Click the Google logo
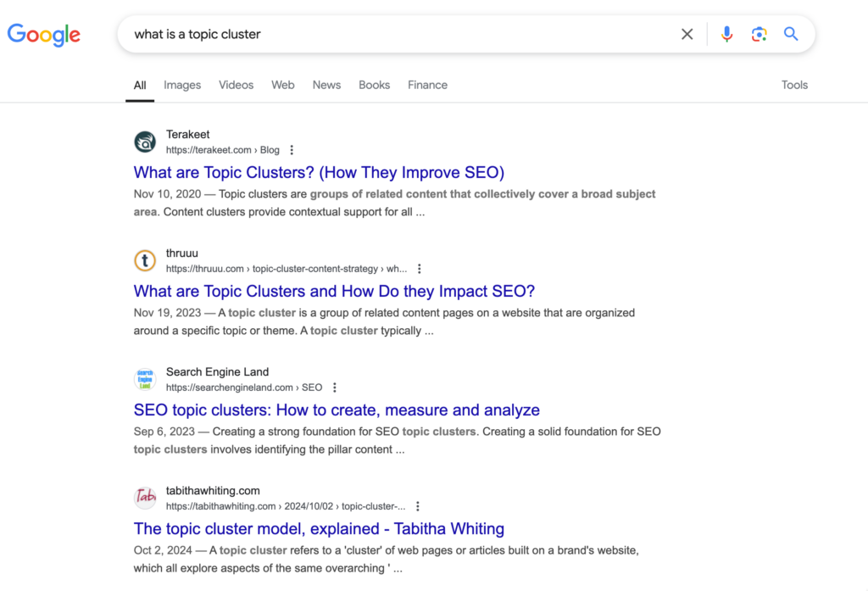Viewport: 868px width, 591px height. (x=44, y=35)
